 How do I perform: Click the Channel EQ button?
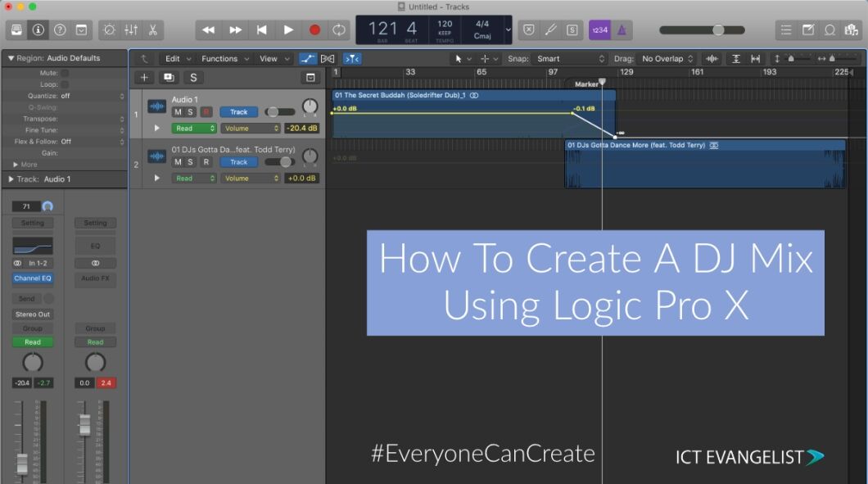[33, 278]
